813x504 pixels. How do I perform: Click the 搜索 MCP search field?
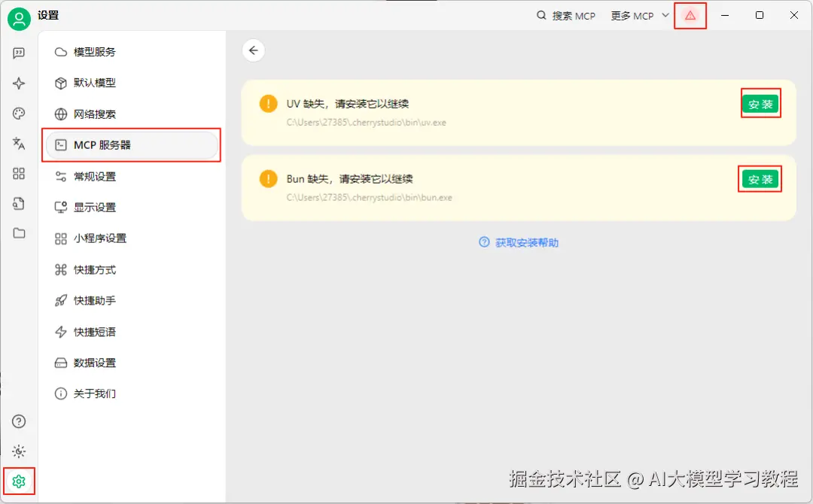point(566,16)
